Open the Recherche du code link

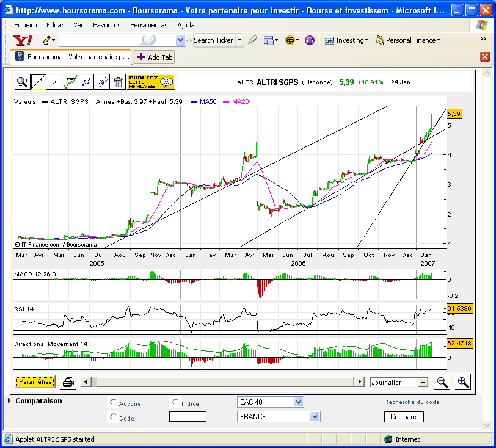coord(412,402)
